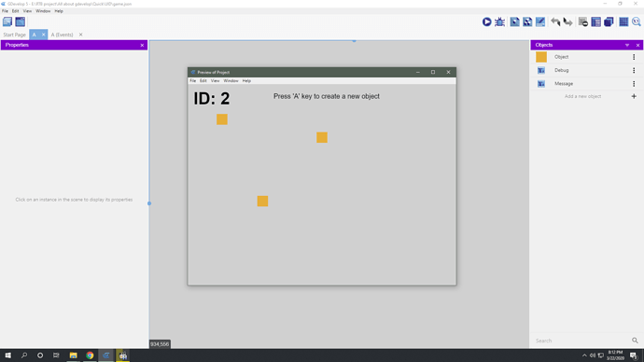The height and width of the screenshot is (362, 644).
Task: Click the redo arrow in toolbar
Action: click(568, 21)
